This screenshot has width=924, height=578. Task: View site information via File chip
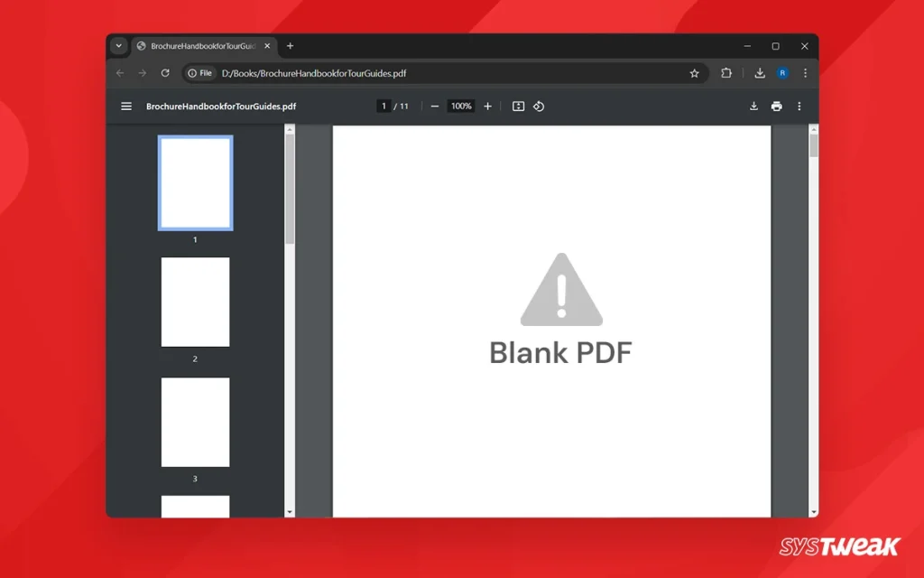199,73
